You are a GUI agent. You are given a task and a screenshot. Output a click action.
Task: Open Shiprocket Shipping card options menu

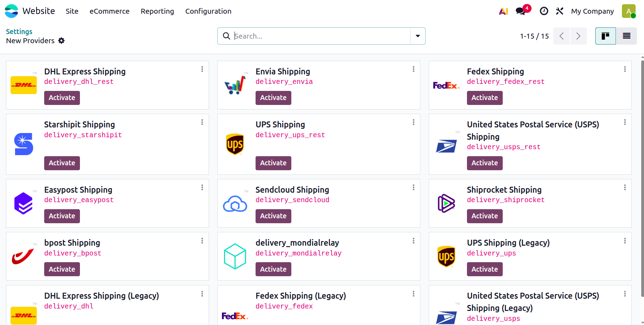pyautogui.click(x=625, y=187)
